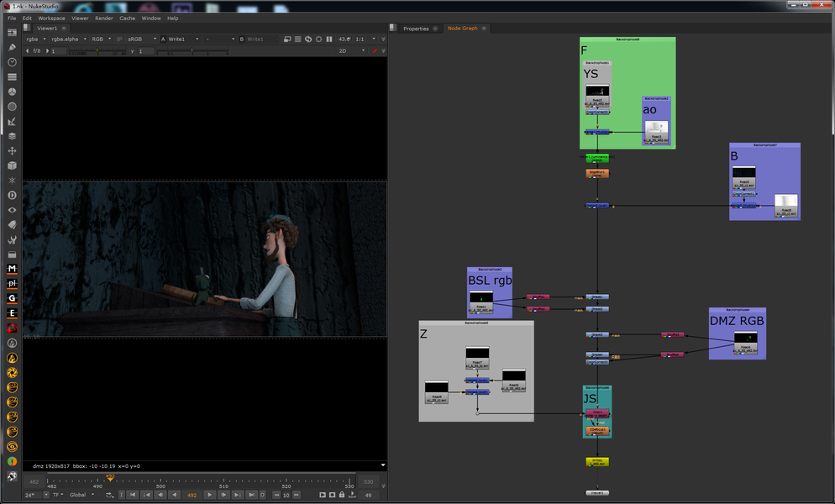Open the Other nodes wrench icon

point(12,239)
